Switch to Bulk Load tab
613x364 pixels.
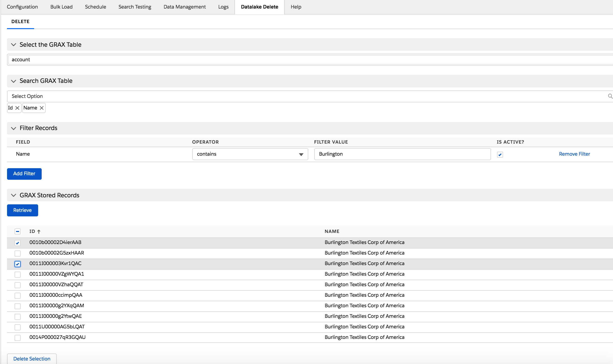point(62,7)
